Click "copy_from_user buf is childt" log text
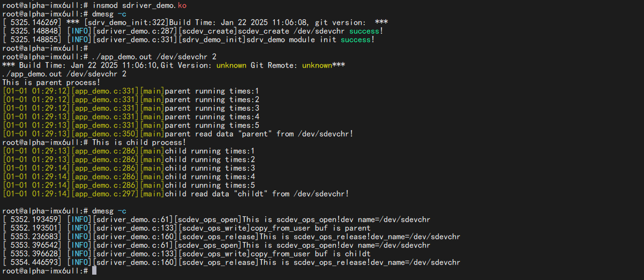 pos(311,254)
